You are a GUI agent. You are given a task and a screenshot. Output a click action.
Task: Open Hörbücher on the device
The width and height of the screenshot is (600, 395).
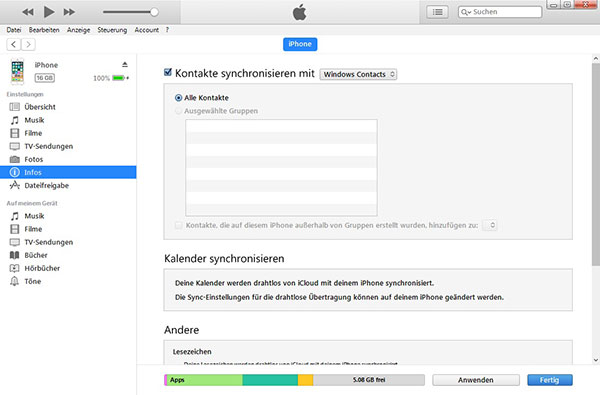[68, 268]
